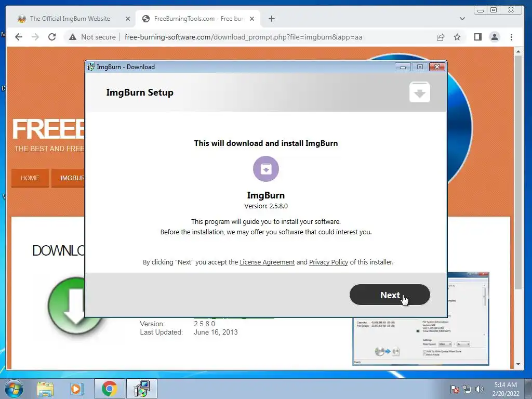
Task: Click the version 2.5.8.0 text on webpage
Action: pos(204,324)
